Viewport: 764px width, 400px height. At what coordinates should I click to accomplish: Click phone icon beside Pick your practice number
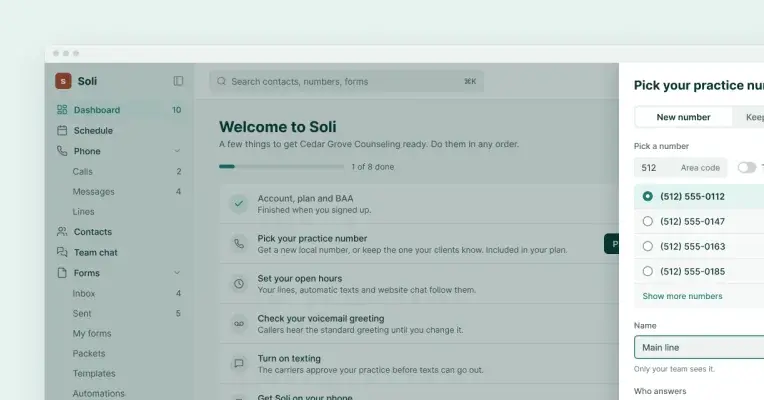(239, 244)
